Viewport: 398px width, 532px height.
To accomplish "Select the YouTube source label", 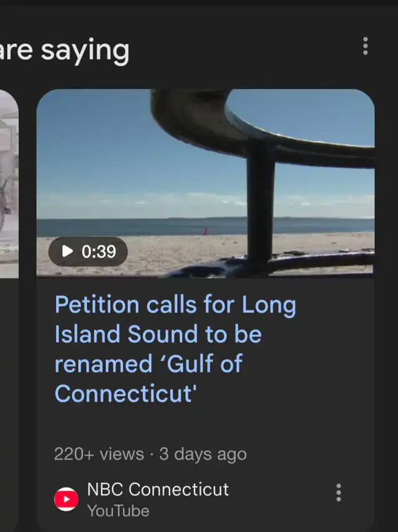I will [118, 511].
